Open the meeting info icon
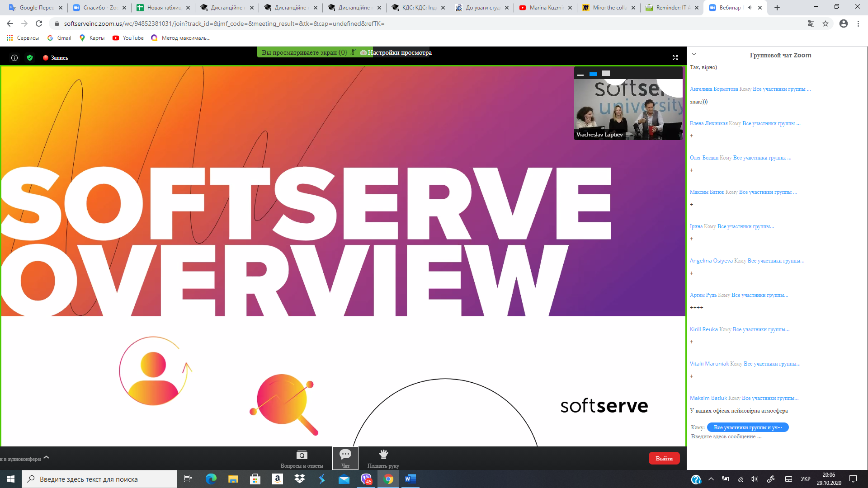 (x=14, y=58)
